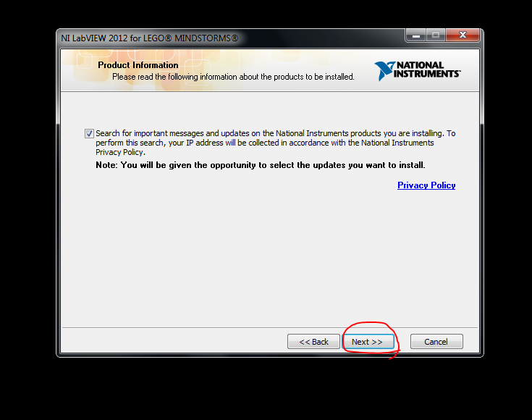Close the installer with the red X

point(463,35)
